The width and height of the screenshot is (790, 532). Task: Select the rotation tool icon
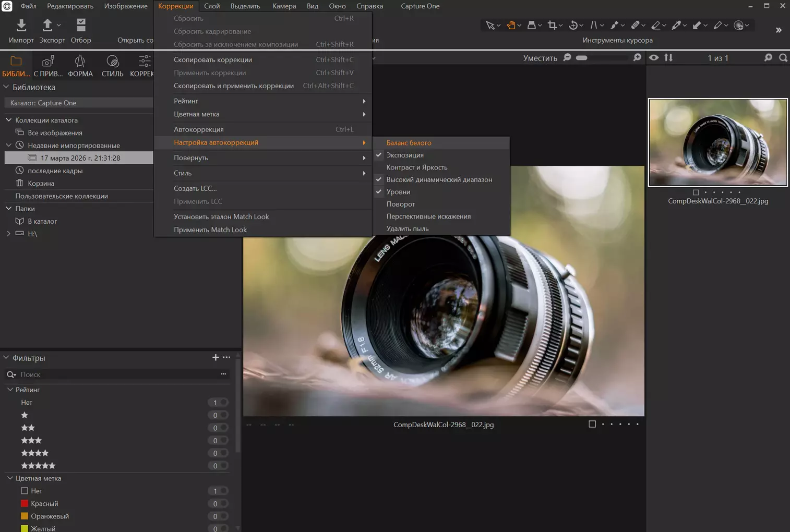point(573,25)
